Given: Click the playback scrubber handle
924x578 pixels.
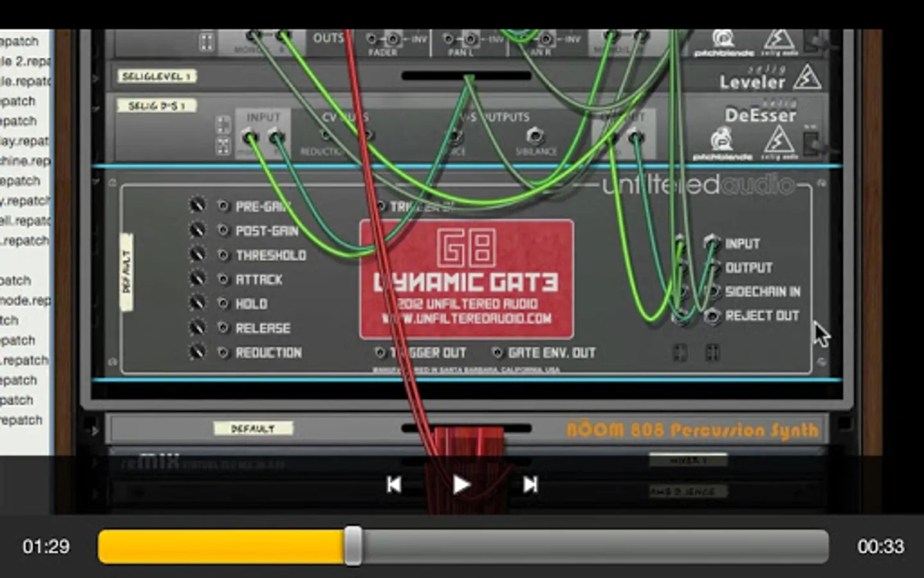Looking at the screenshot, I should click(x=353, y=547).
